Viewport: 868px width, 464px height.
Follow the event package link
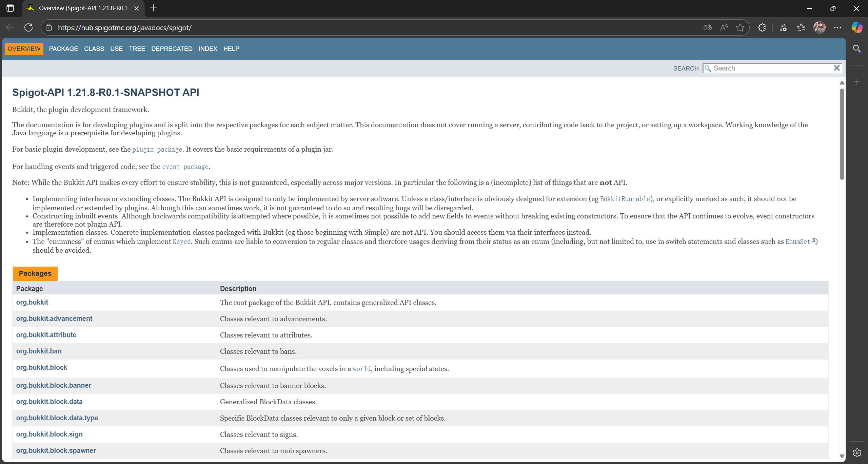(x=184, y=167)
